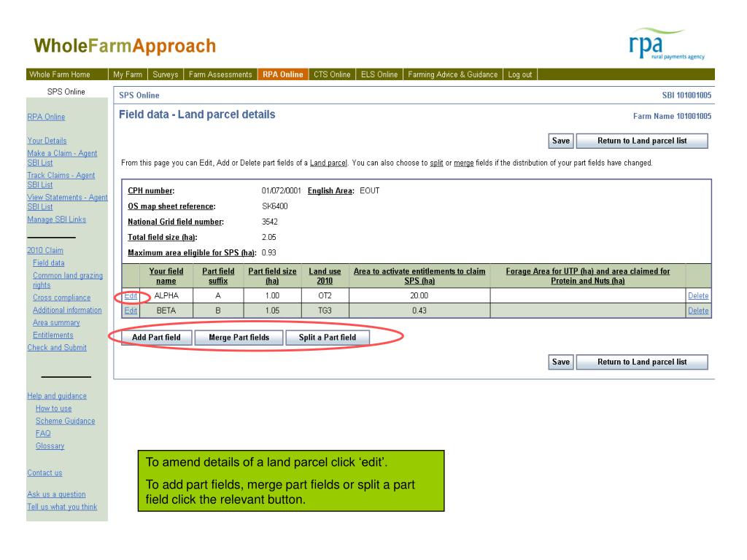Click the Log out tab
Image resolution: width=747 pixels, height=560 pixels.
[x=519, y=74]
